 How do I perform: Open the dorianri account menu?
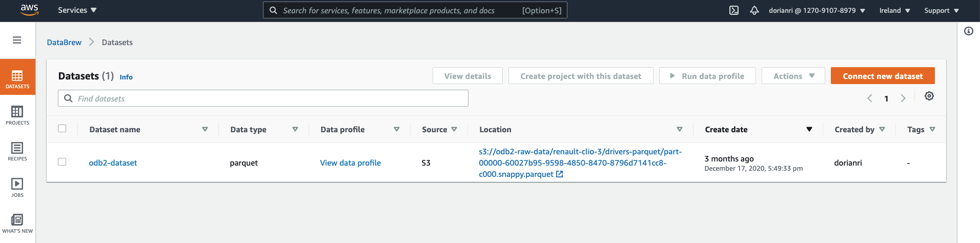click(x=816, y=10)
